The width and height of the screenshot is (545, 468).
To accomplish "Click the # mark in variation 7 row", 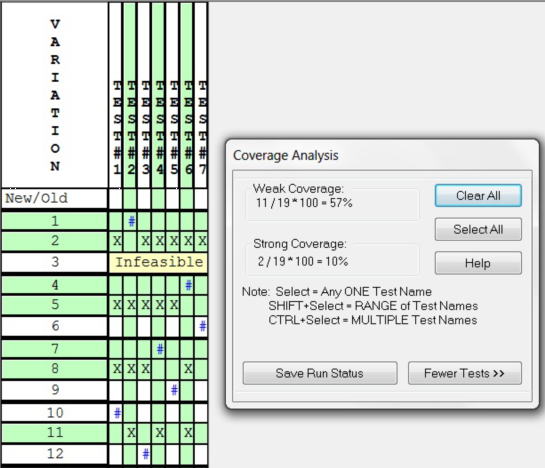I will (x=160, y=349).
